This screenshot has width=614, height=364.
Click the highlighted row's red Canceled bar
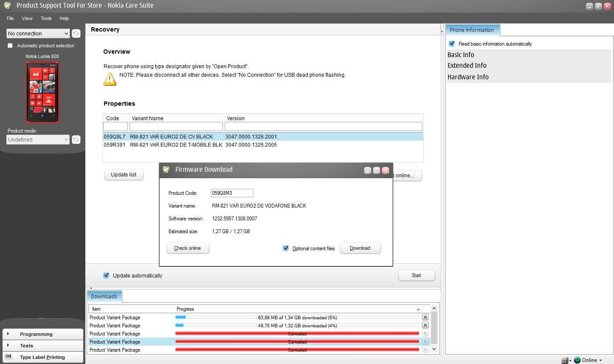[297, 342]
